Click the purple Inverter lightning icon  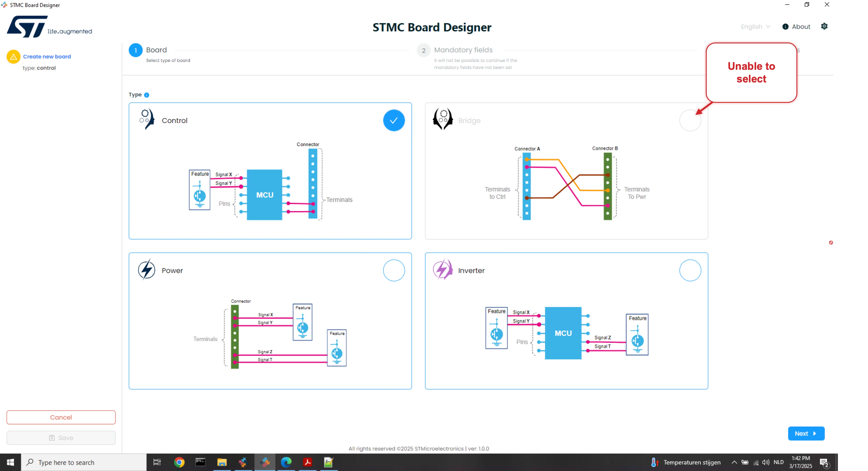click(443, 270)
